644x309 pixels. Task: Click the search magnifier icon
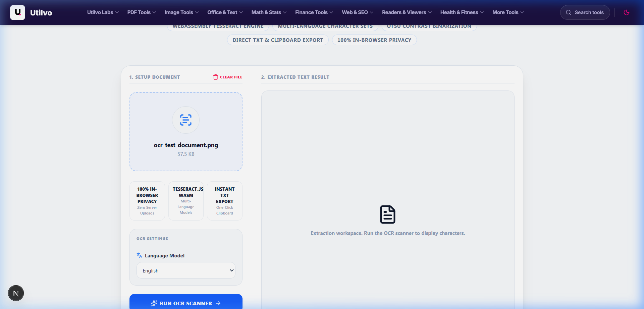point(568,12)
